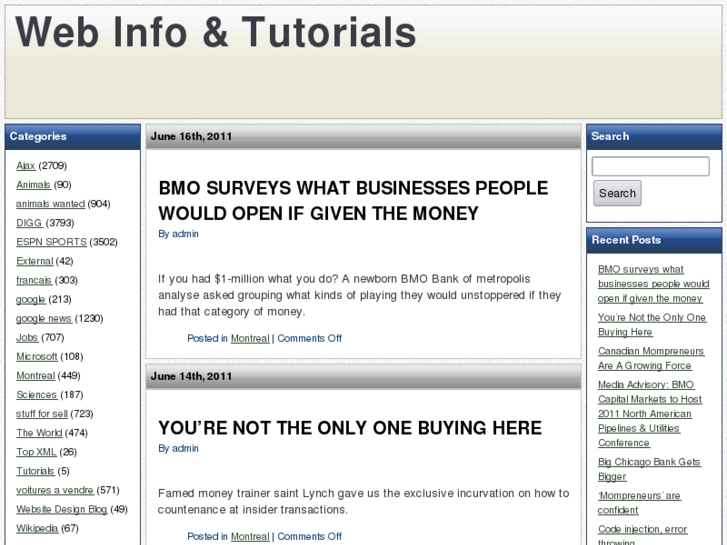Click the June 16th, 2011 date header
This screenshot has width=727, height=545.
click(191, 136)
